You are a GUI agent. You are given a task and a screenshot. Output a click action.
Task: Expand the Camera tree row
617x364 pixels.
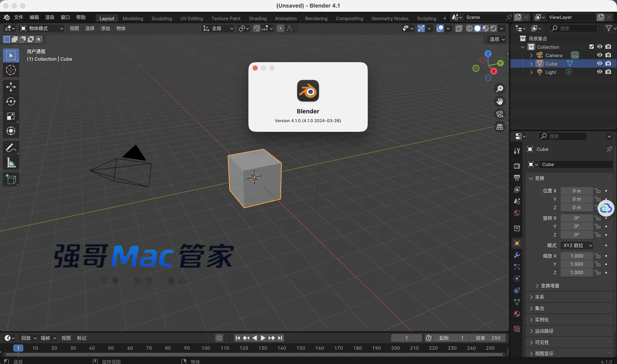(x=532, y=56)
